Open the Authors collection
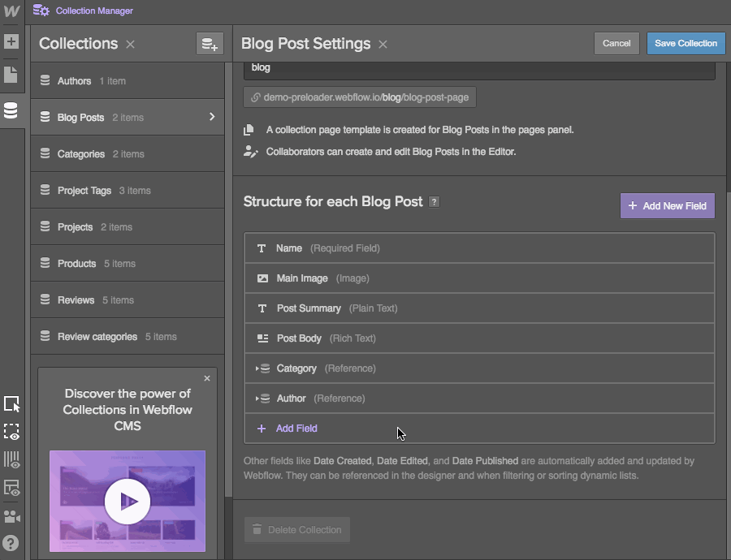This screenshot has width=731, height=560. click(128, 80)
